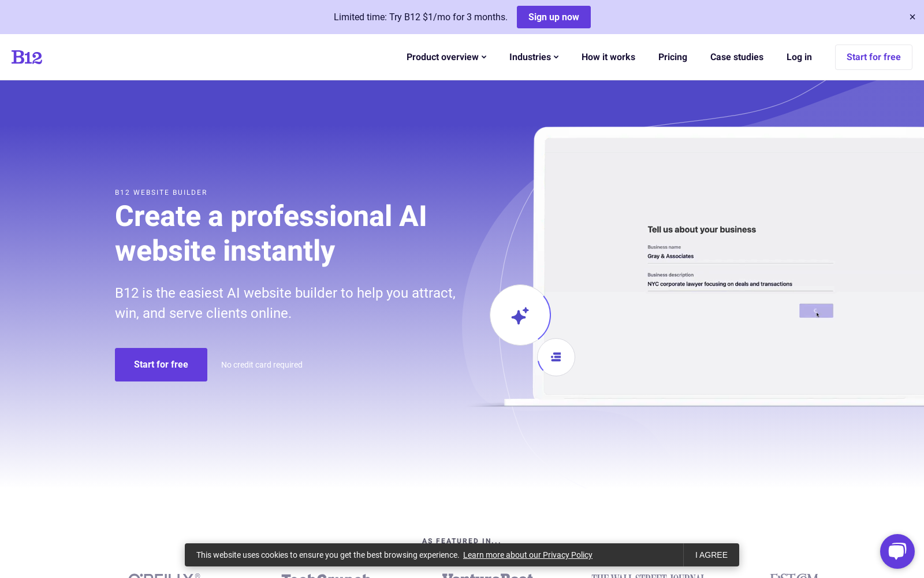Go to the Pricing page
This screenshot has width=924, height=578.
pyautogui.click(x=673, y=57)
